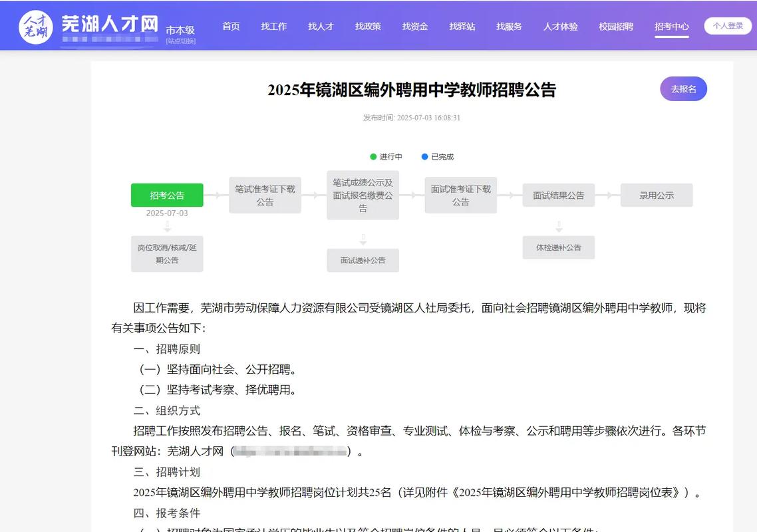Image resolution: width=757 pixels, height=532 pixels.
Task: Expand the 站点切换 site switcher
Action: (x=180, y=39)
